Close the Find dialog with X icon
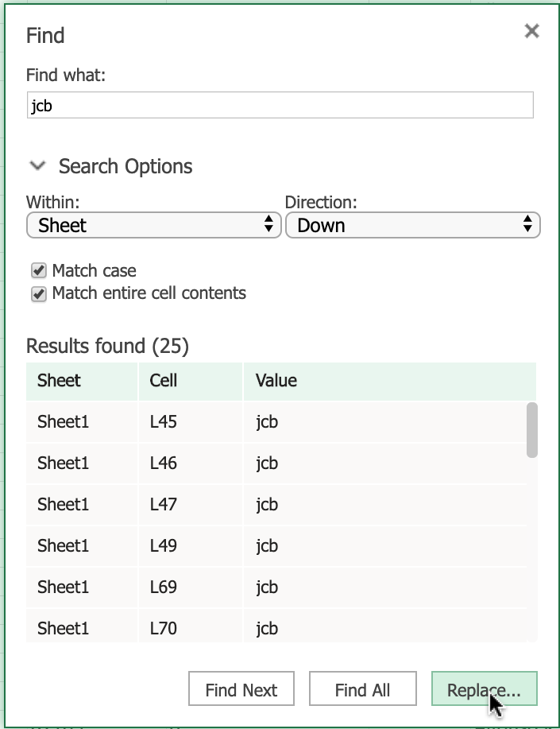 point(531,31)
